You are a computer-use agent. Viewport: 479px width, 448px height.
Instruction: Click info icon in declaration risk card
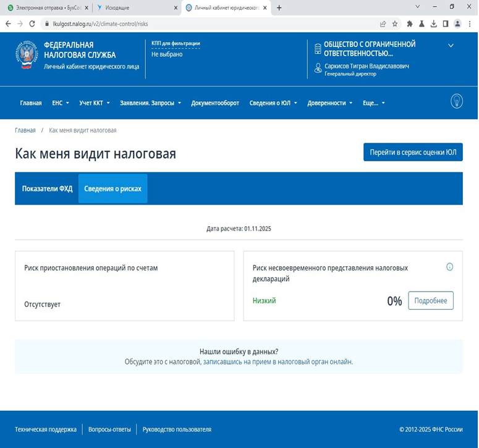pyautogui.click(x=449, y=267)
